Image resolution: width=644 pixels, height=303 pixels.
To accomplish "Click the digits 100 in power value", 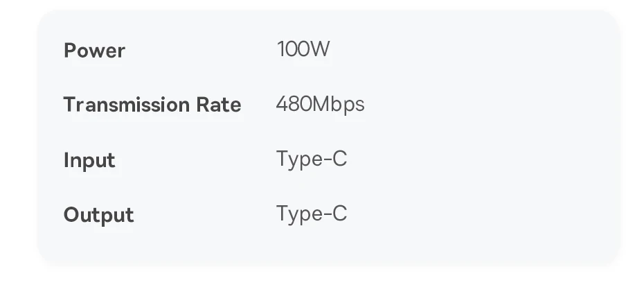I will pyautogui.click(x=294, y=49).
